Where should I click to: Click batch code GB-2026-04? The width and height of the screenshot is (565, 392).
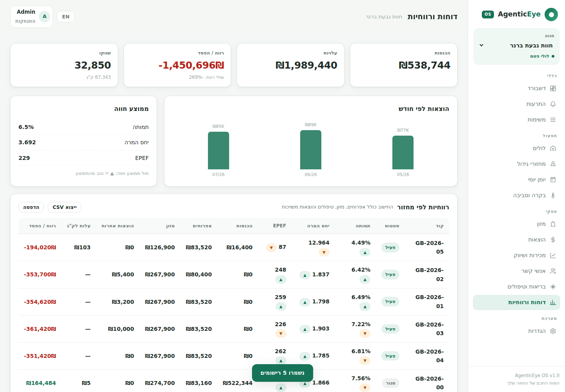click(x=429, y=356)
